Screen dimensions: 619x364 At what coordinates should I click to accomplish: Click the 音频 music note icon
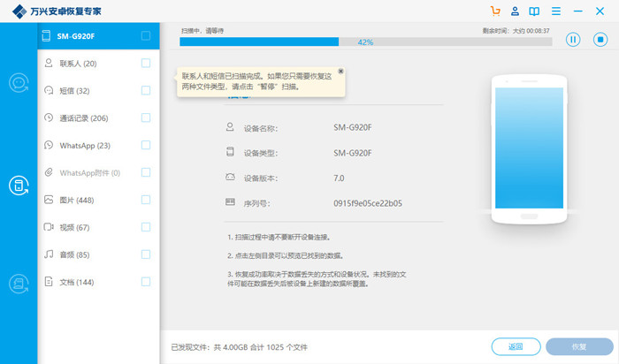[x=49, y=254]
